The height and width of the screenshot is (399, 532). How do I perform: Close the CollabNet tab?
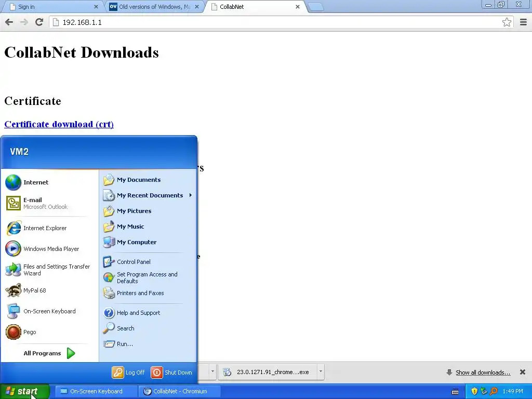298,7
